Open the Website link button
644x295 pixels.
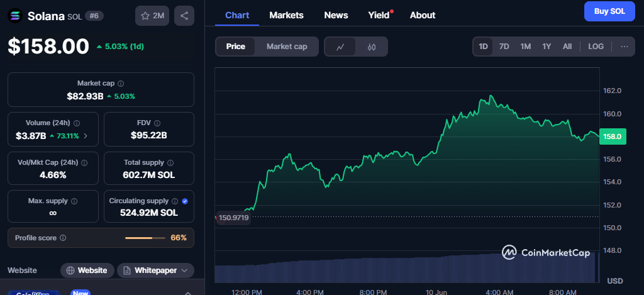click(x=87, y=270)
